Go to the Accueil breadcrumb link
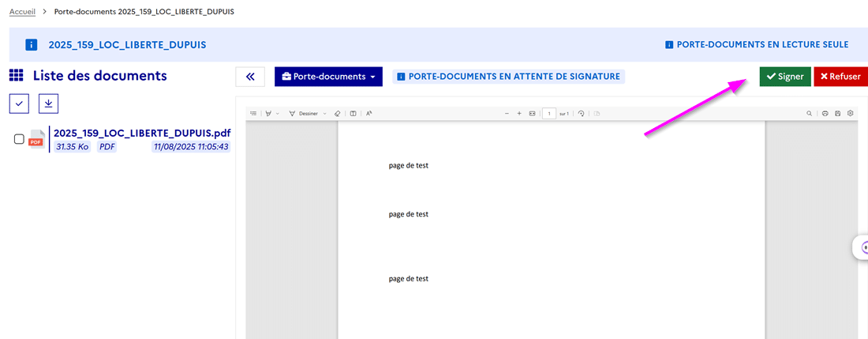Screen dimensions: 868x339 coord(22,12)
